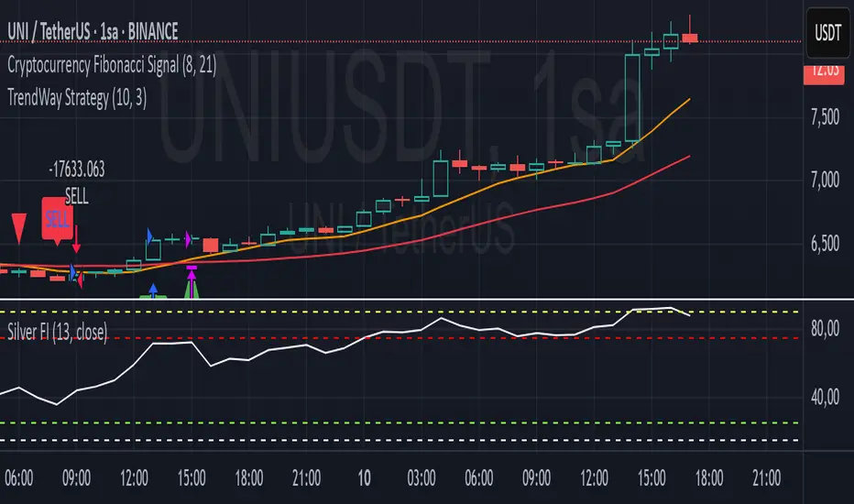Click the Silver FI (13, close) indicator label

click(57, 332)
